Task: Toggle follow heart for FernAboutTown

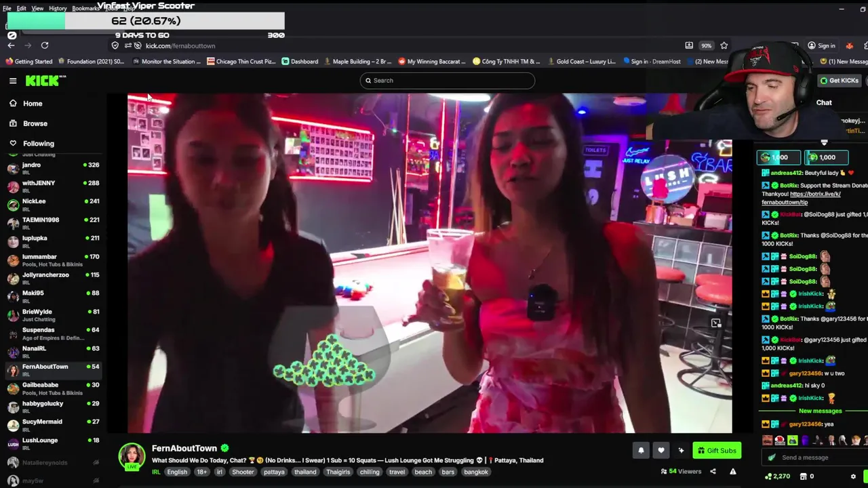Action: (x=661, y=451)
